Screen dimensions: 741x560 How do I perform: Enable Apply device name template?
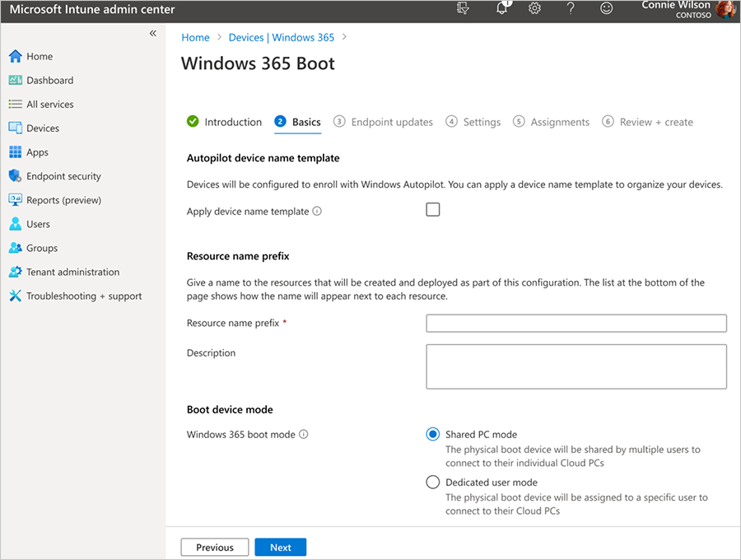(x=432, y=209)
